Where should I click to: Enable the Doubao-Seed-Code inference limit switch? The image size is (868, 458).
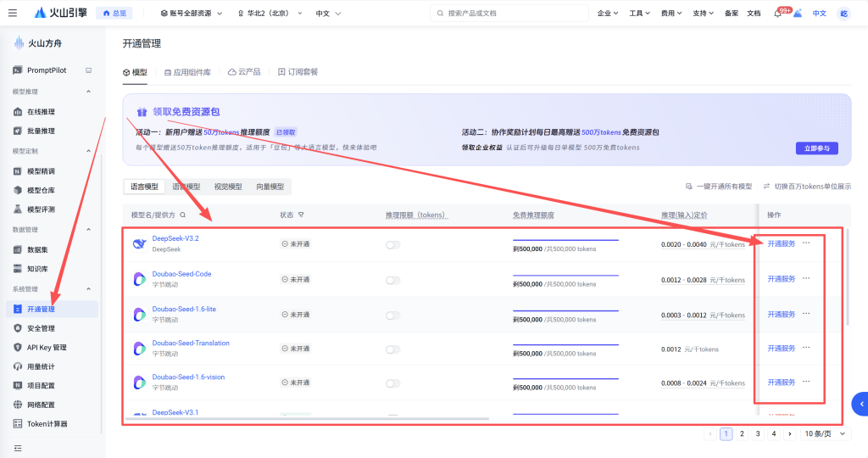(392, 279)
